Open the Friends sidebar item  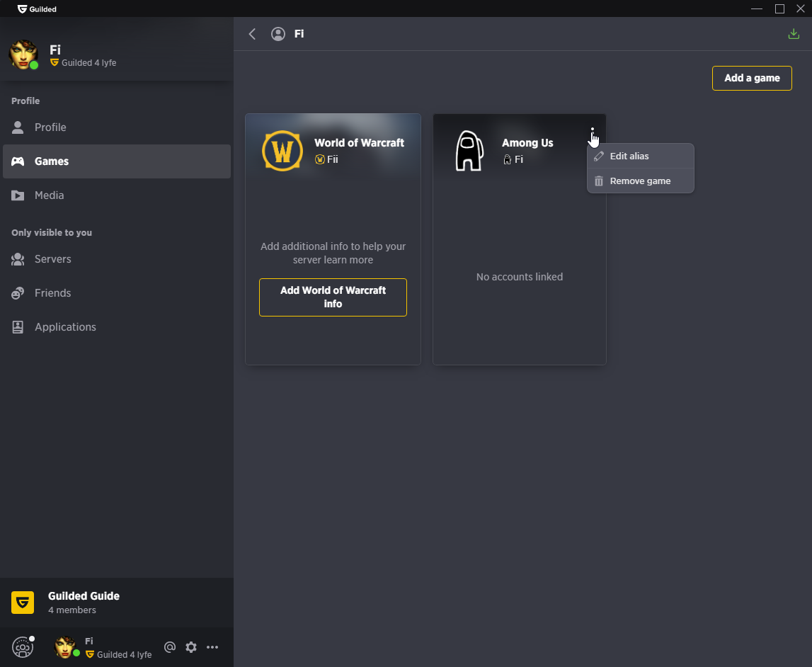pyautogui.click(x=117, y=293)
